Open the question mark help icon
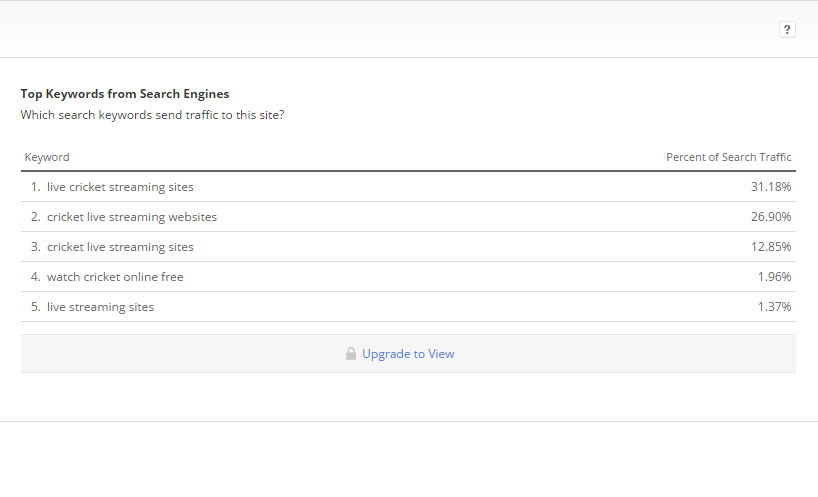The image size is (818, 497). 787,30
